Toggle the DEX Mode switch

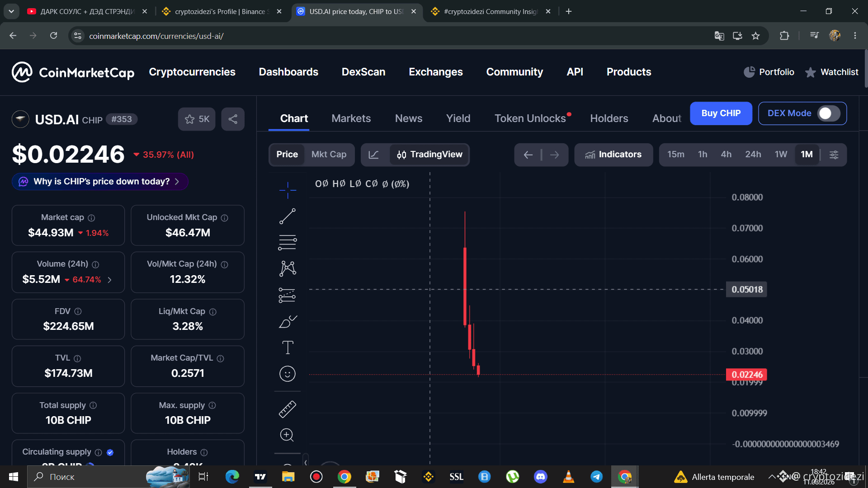(829, 113)
